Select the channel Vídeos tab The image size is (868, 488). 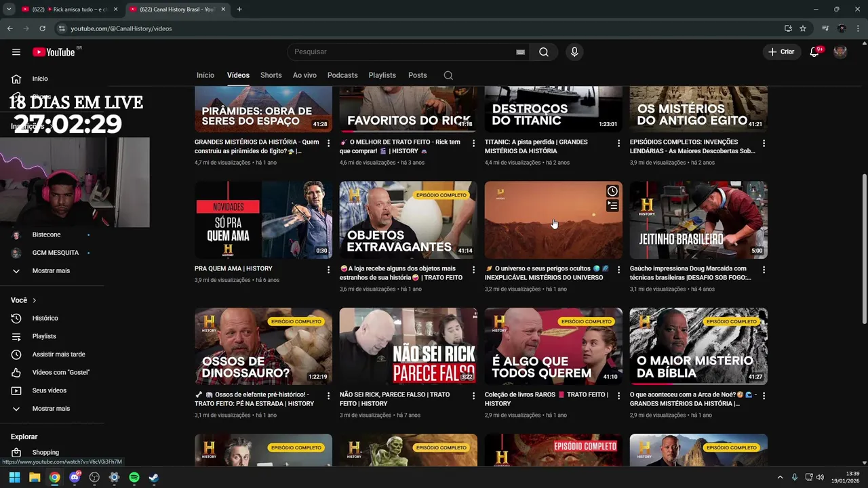[x=238, y=75]
